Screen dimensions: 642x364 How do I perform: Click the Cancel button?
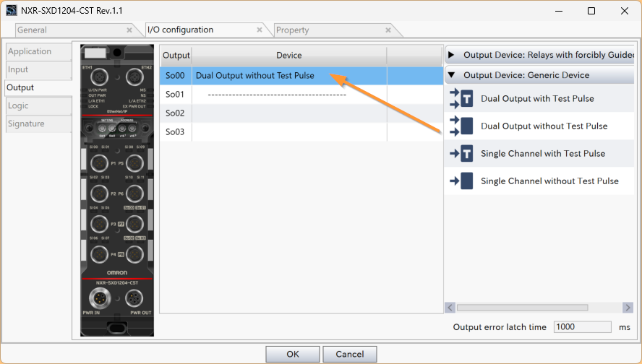(x=350, y=354)
